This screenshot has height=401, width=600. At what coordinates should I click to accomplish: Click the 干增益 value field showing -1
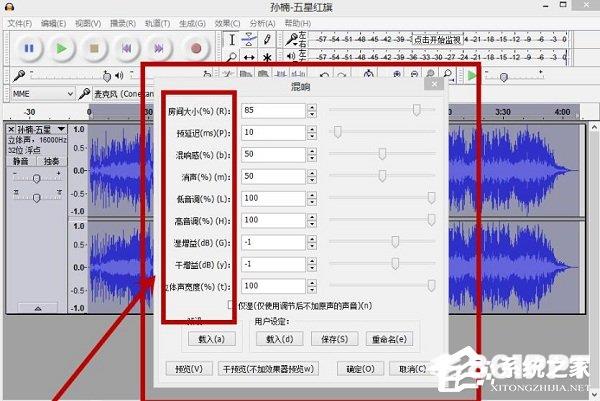click(273, 264)
